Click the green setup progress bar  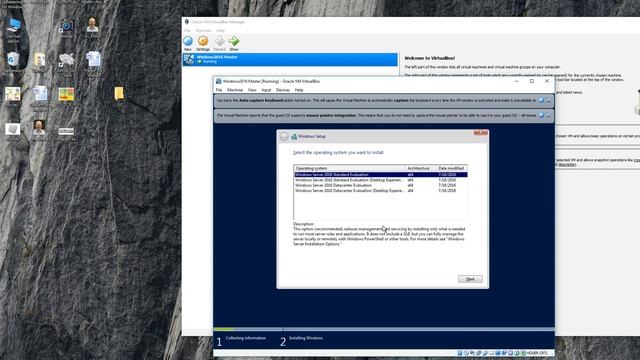click(x=224, y=329)
